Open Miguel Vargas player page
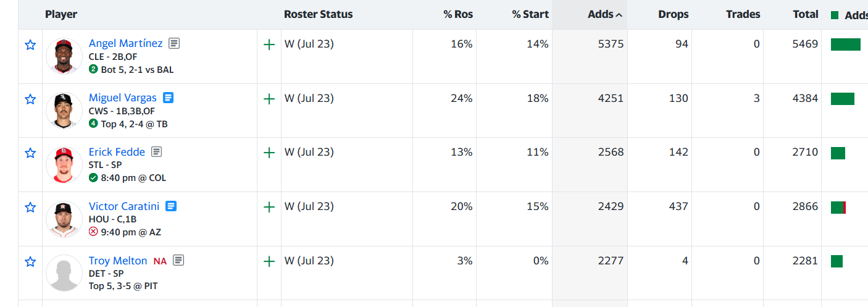Screen dimensions: 868x307 click(x=123, y=98)
